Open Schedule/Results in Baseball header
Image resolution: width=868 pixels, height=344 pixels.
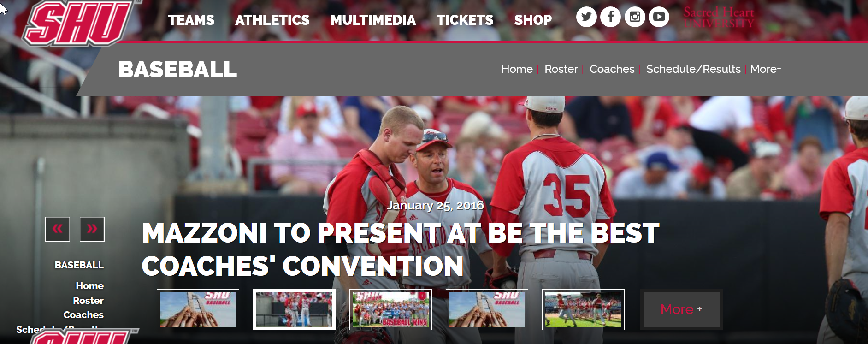click(x=693, y=69)
